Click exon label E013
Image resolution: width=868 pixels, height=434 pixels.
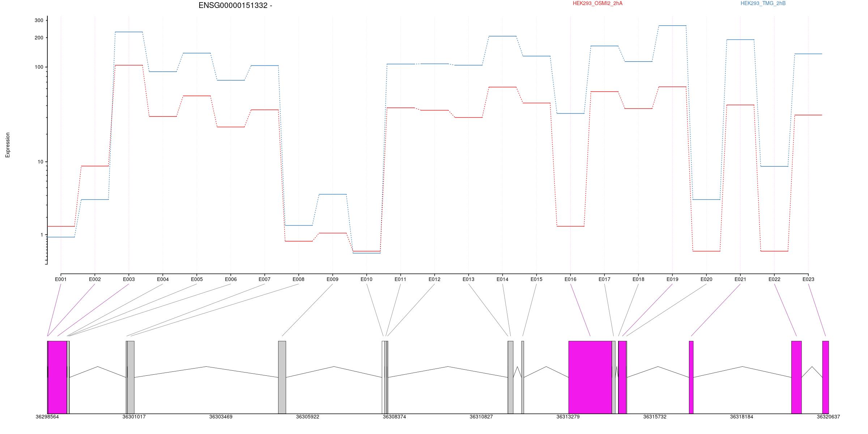(x=468, y=279)
